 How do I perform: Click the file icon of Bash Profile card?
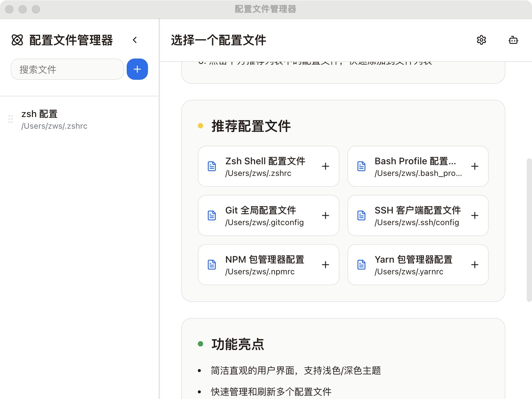coord(361,166)
